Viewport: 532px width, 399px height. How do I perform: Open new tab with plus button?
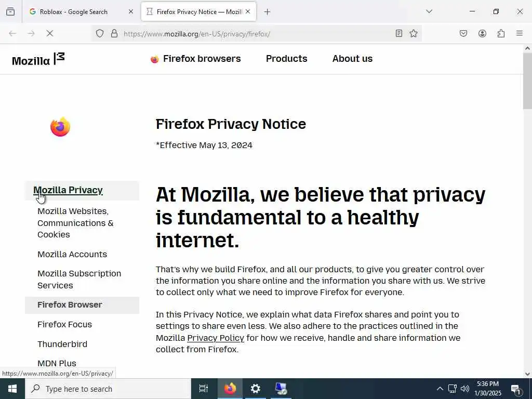pyautogui.click(x=267, y=11)
